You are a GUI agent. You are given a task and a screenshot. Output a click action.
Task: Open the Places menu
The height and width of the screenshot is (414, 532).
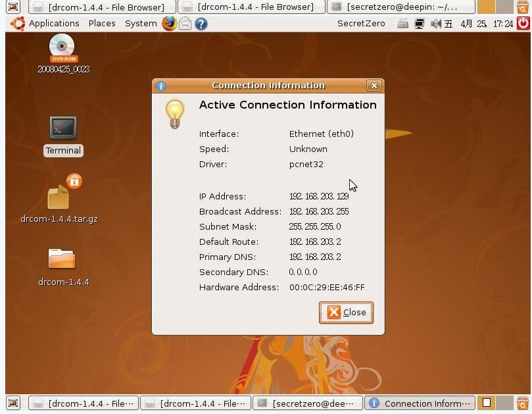click(x=102, y=24)
